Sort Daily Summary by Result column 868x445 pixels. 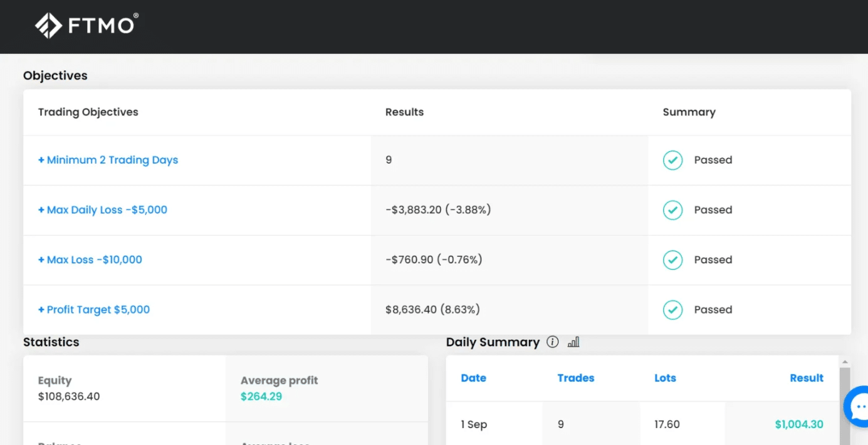806,378
